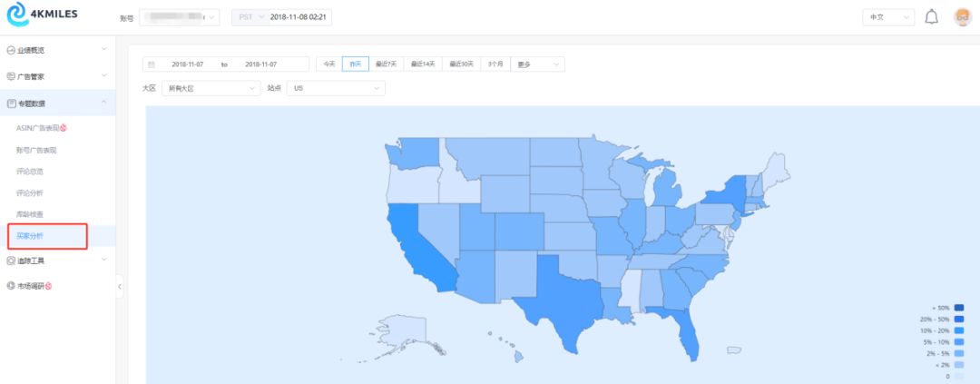The image size is (980, 384).
Task: Select the 买家分析 menu item
Action: pyautogui.click(x=30, y=236)
